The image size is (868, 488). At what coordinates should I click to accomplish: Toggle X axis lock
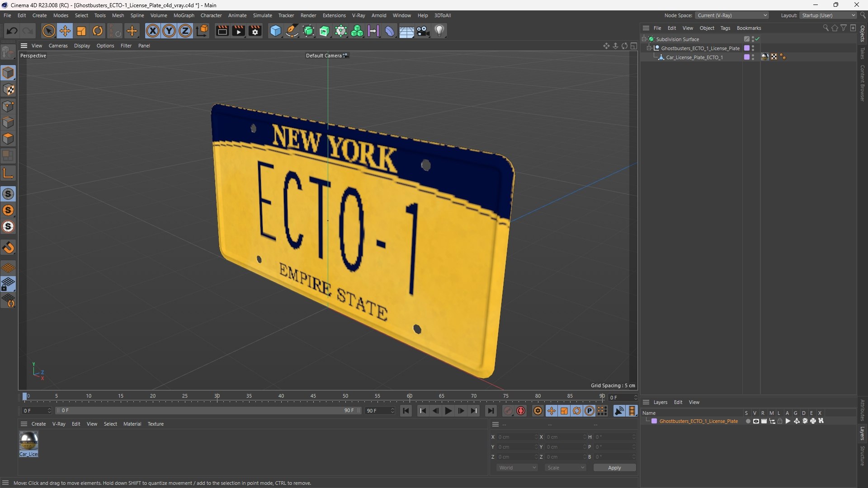(x=153, y=31)
